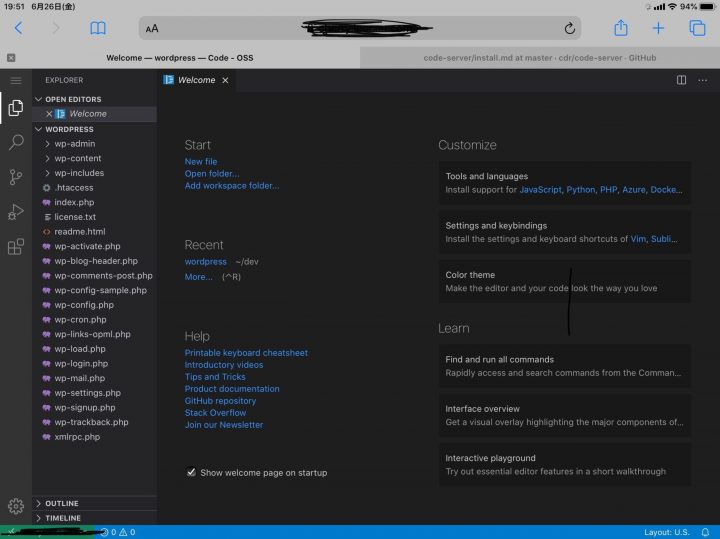Click Add workspace folder link

[x=231, y=185]
